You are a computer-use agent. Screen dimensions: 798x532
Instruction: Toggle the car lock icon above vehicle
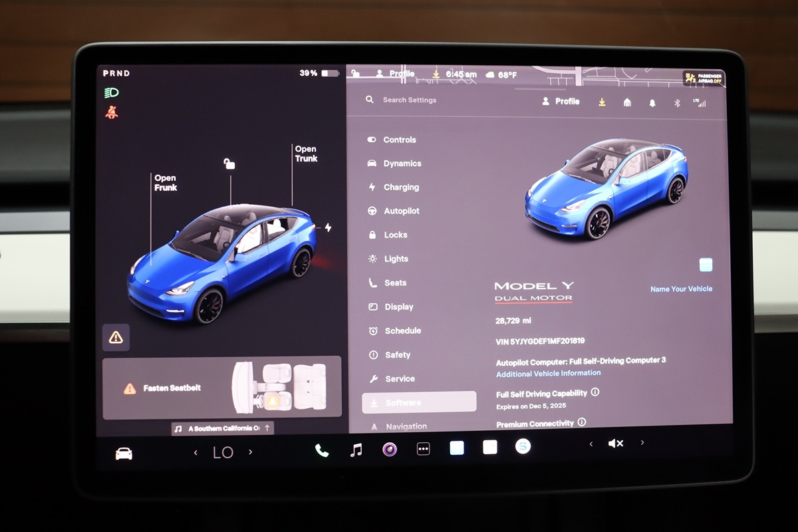[229, 164]
